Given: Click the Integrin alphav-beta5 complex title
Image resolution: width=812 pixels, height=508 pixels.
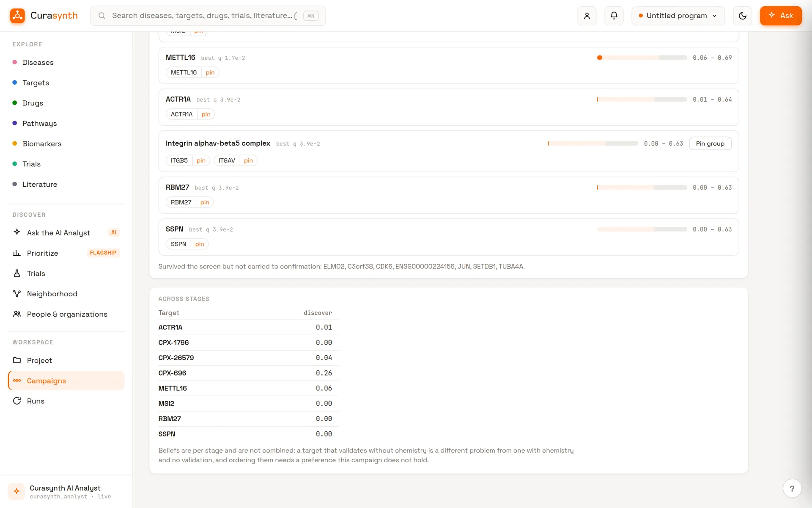Looking at the screenshot, I should [218, 143].
